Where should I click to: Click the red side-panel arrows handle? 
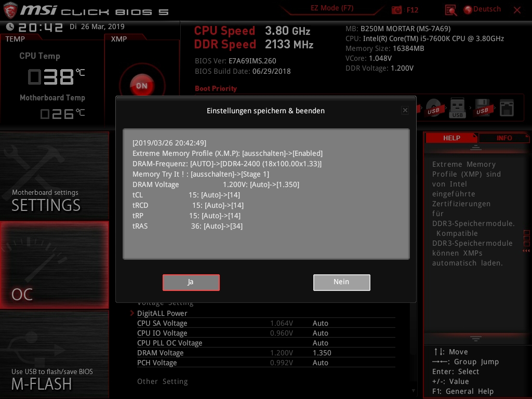pyautogui.click(x=526, y=251)
